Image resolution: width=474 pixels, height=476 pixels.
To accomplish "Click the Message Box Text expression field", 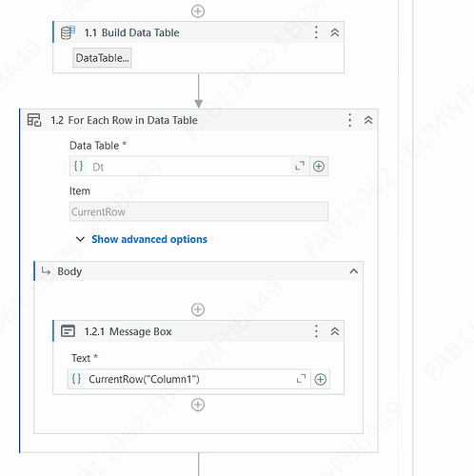I will coord(188,379).
